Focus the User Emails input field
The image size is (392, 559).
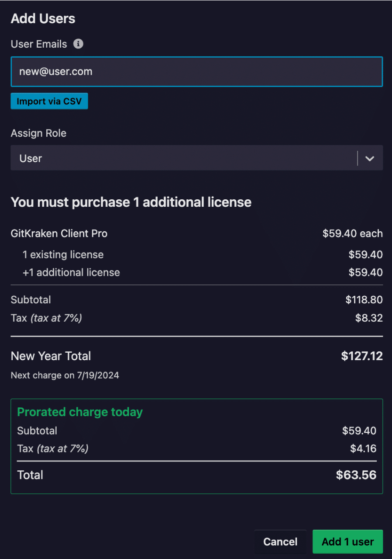196,72
